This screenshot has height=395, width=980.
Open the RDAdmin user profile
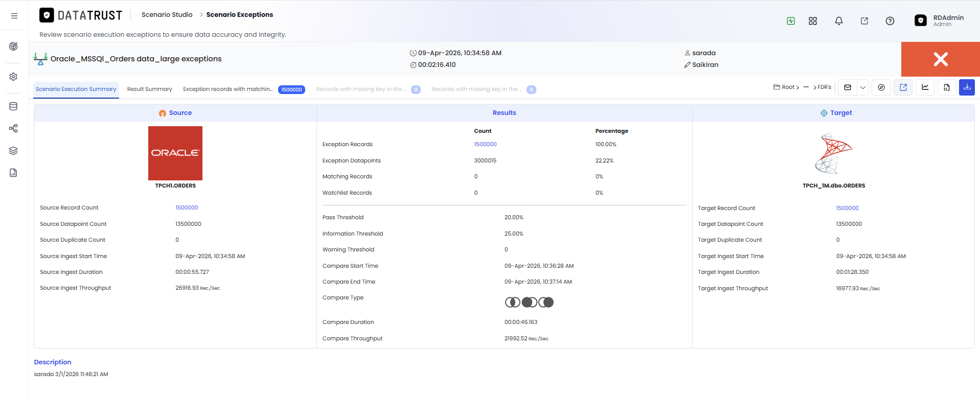(939, 20)
